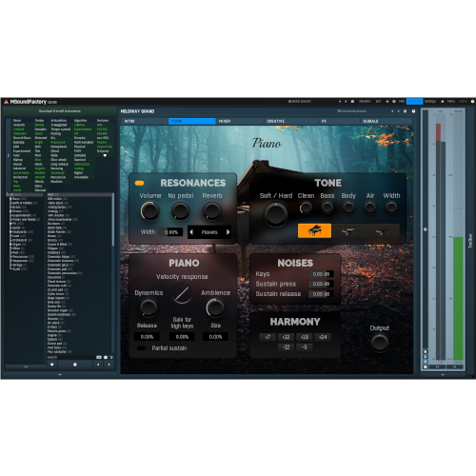Click the Output knob
This screenshot has height=476, width=476.
(380, 343)
